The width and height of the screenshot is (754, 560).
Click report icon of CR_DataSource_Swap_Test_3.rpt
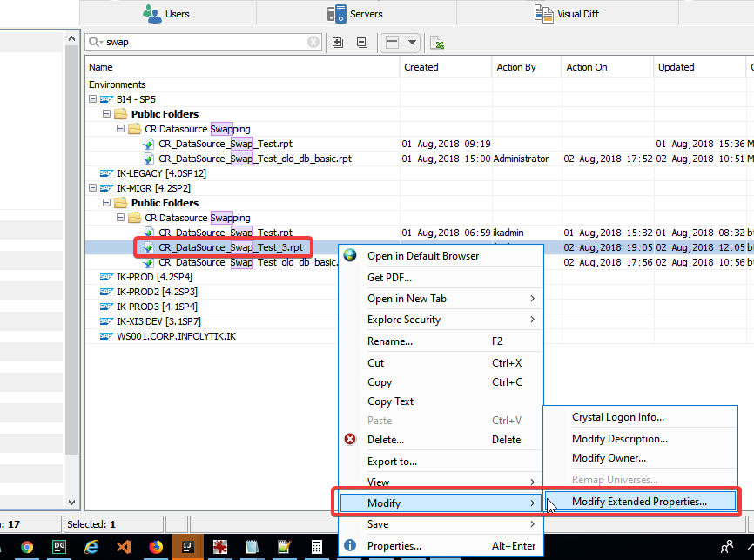[148, 247]
